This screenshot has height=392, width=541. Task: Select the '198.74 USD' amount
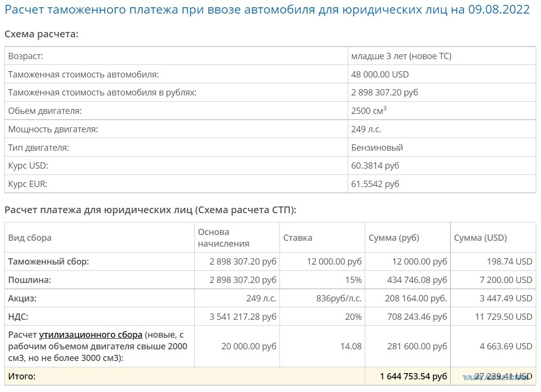click(x=510, y=262)
